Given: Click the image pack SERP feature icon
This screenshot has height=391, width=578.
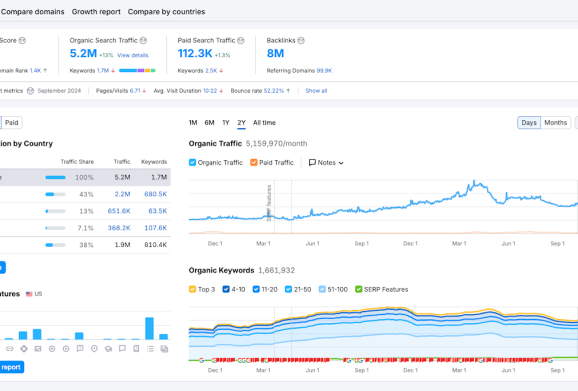Looking at the screenshot, I should click(x=38, y=349).
